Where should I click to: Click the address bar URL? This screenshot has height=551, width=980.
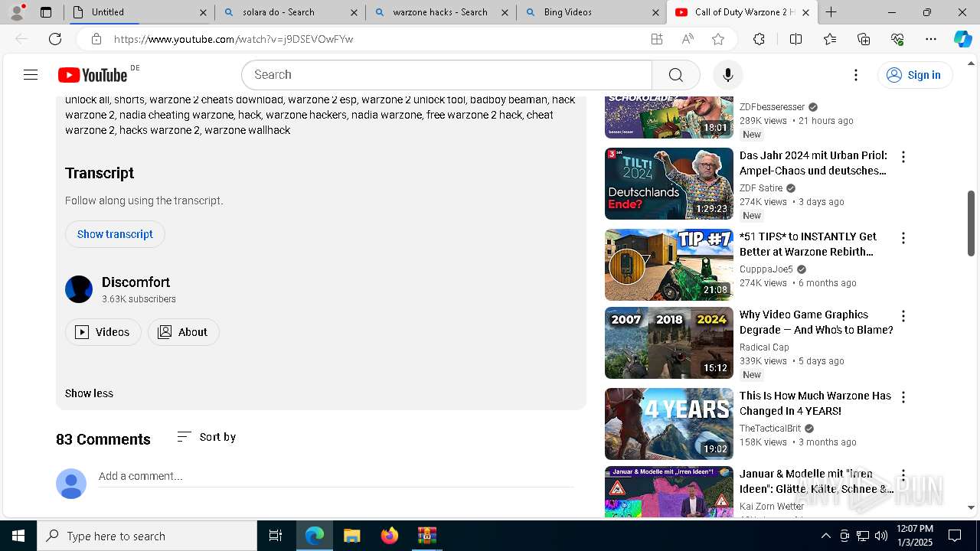point(234,39)
